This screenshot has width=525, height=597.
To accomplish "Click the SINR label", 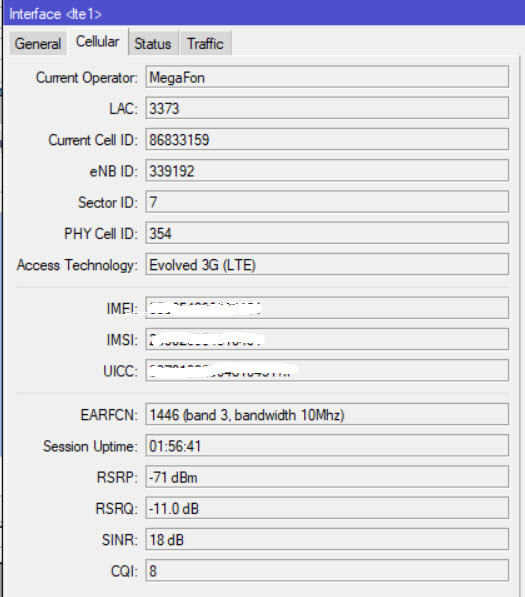I will tap(120, 540).
